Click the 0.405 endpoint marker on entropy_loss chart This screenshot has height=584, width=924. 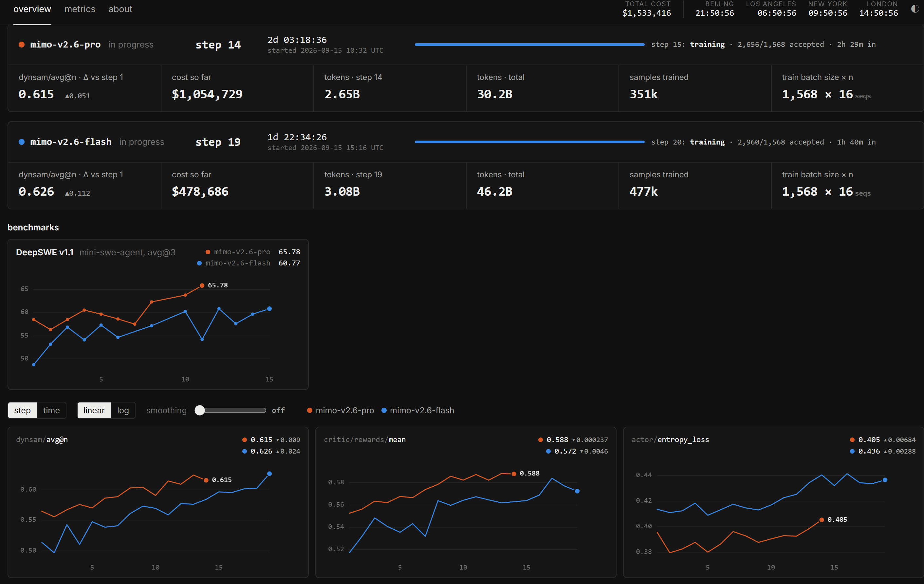822,519
